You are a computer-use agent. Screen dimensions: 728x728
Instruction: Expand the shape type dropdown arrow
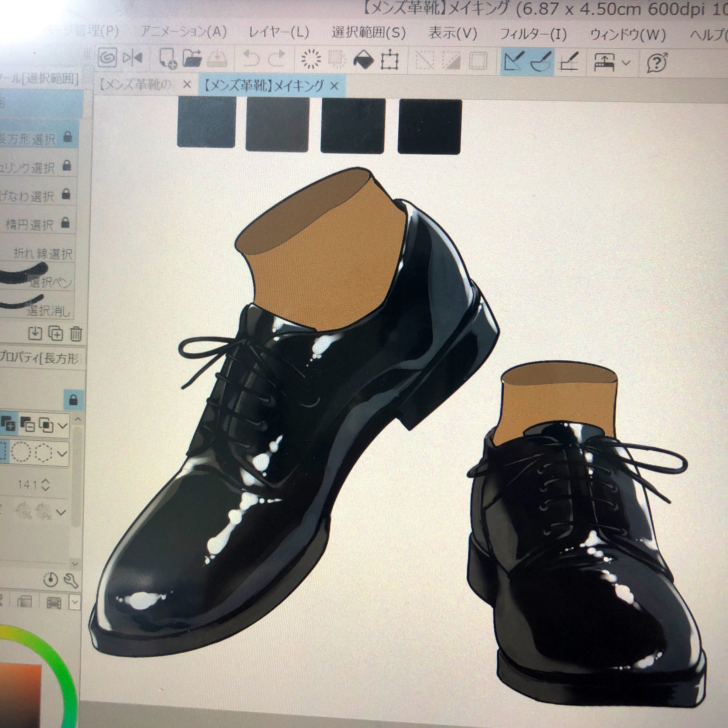pyautogui.click(x=62, y=454)
